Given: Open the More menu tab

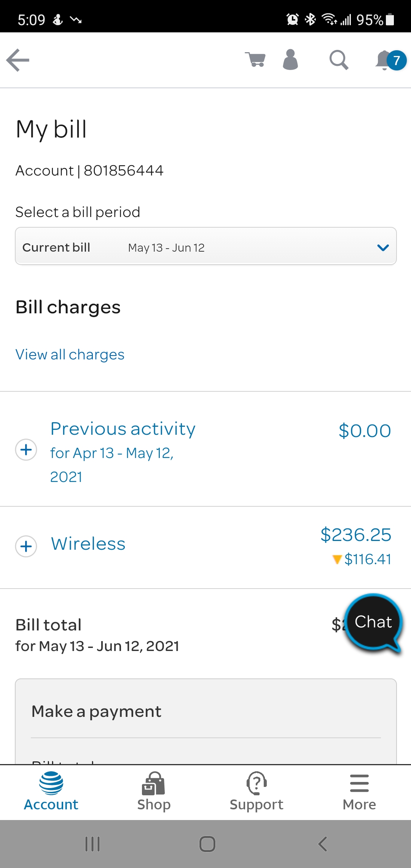Looking at the screenshot, I should click(x=359, y=791).
